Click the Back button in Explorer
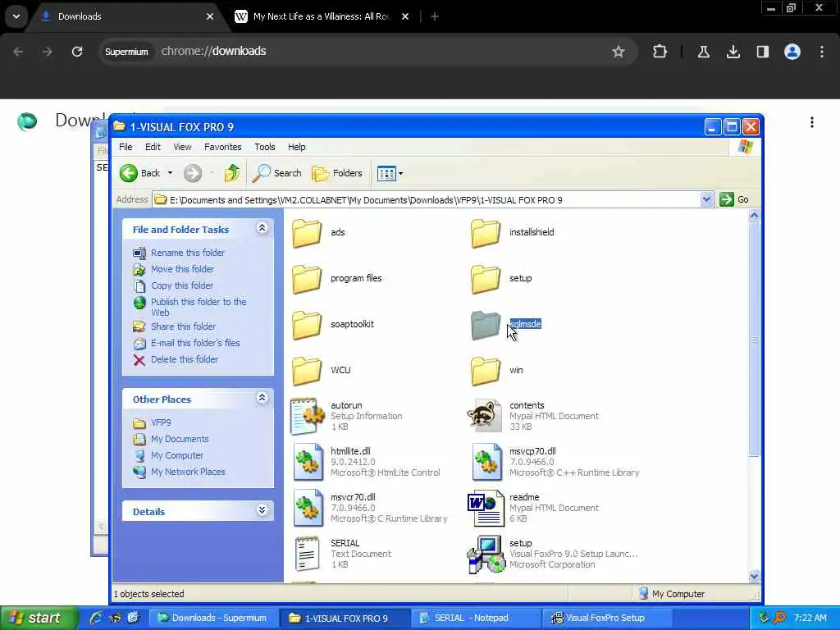Screen dimensions: 840x630 click(139, 173)
